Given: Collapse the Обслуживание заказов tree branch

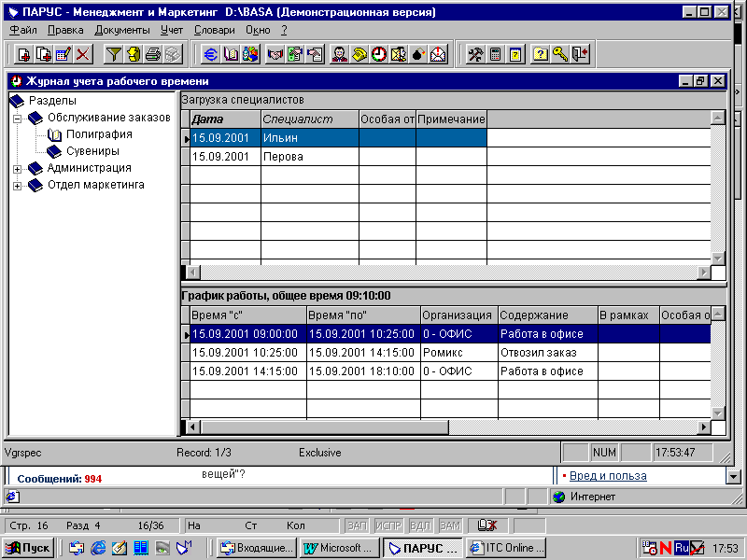Looking at the screenshot, I should point(17,119).
